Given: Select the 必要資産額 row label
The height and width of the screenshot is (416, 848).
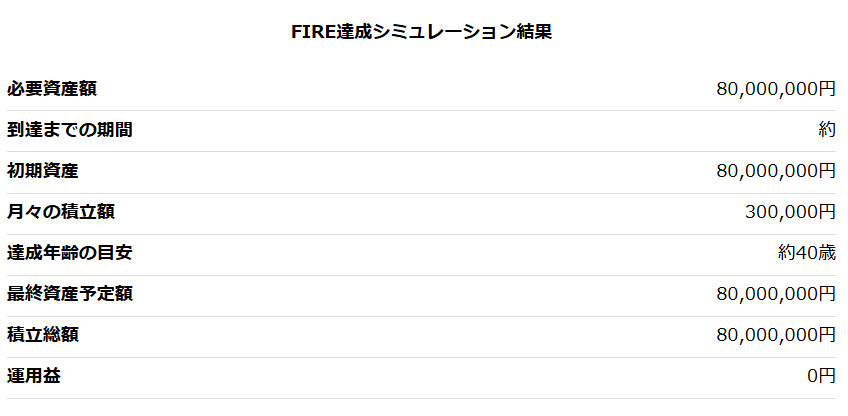Looking at the screenshot, I should click(x=52, y=89).
